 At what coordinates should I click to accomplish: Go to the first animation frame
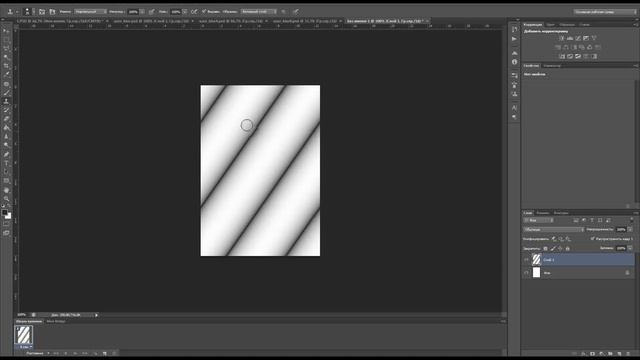point(56,353)
